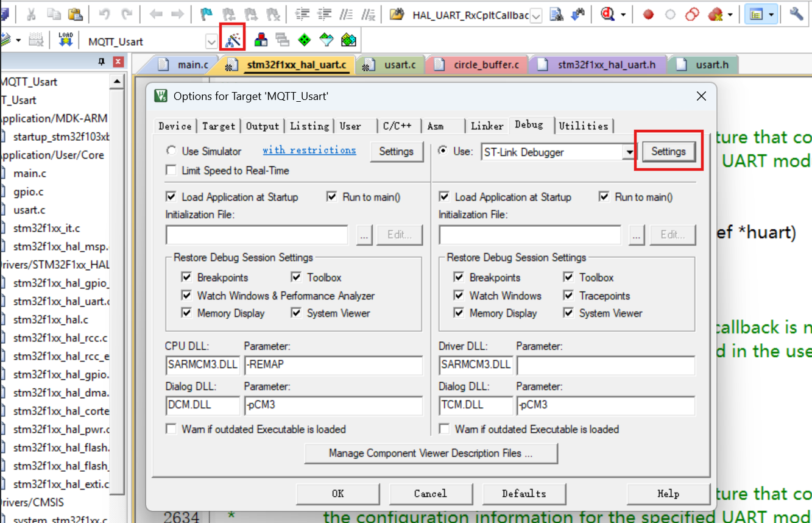Image resolution: width=812 pixels, height=523 pixels.
Task: Click the -REMAP parameter field
Action: pyautogui.click(x=333, y=365)
